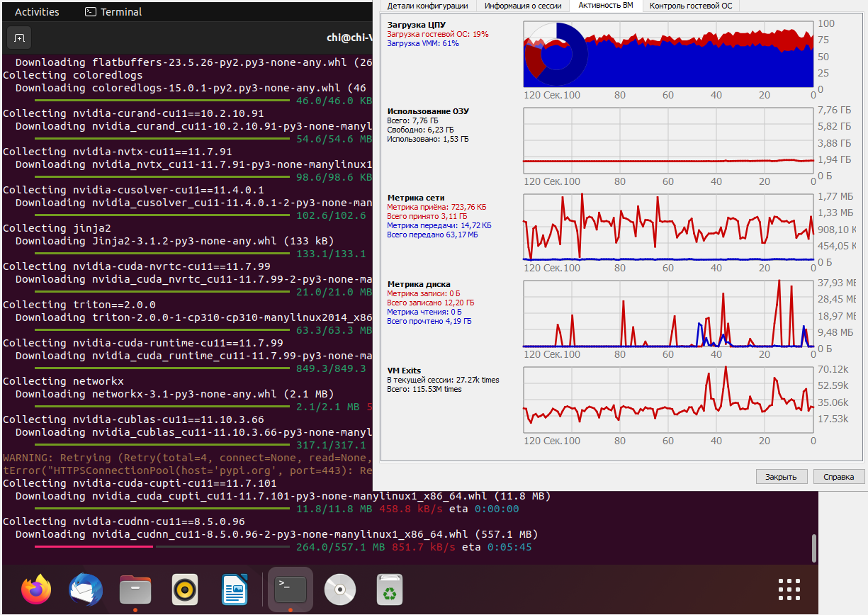Viewport: 868px width, 615px height.
Task: Click Activities in the top bar
Action: coord(37,12)
